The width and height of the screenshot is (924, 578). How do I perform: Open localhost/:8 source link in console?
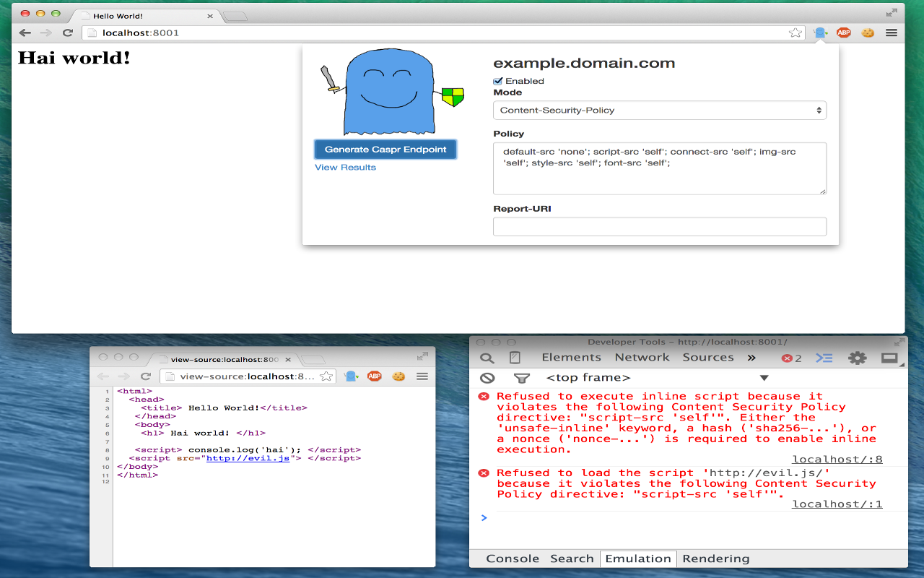[837, 460]
